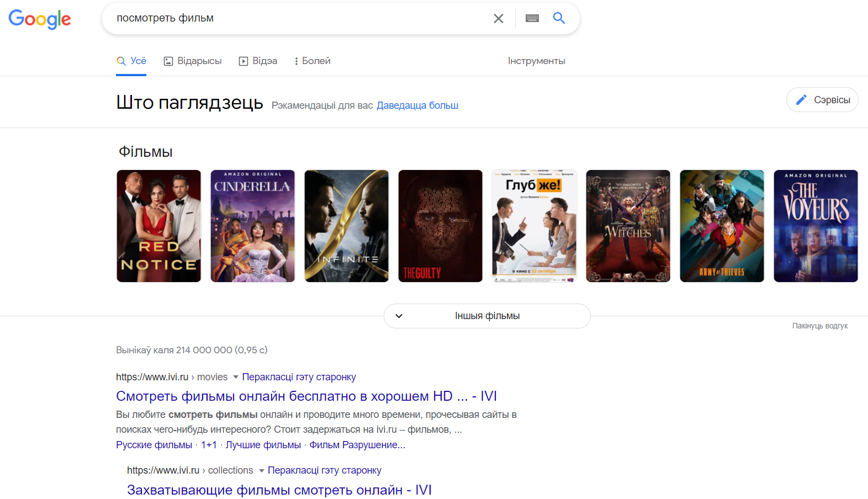Clear the search query with X icon
This screenshot has width=868, height=499.
(499, 18)
